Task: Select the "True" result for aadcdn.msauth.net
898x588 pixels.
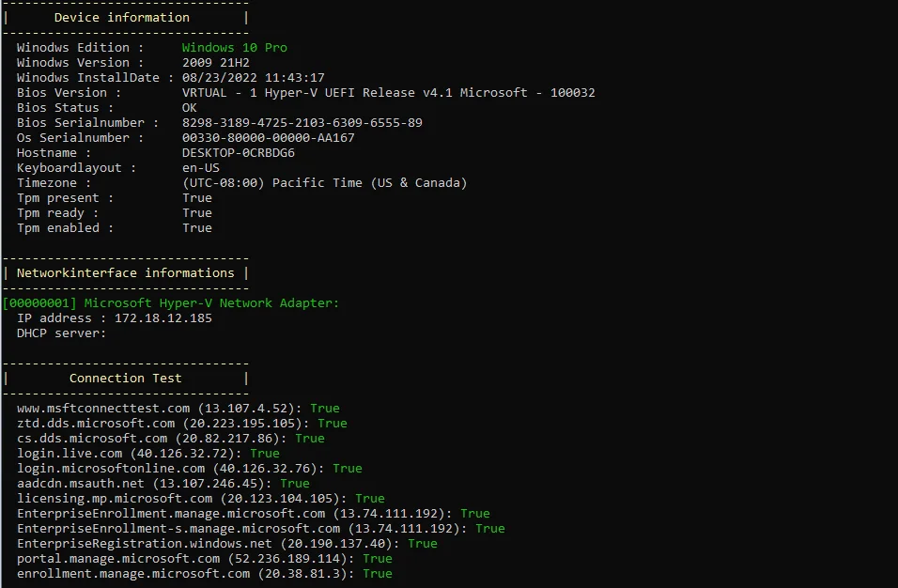Action: pyautogui.click(x=295, y=483)
